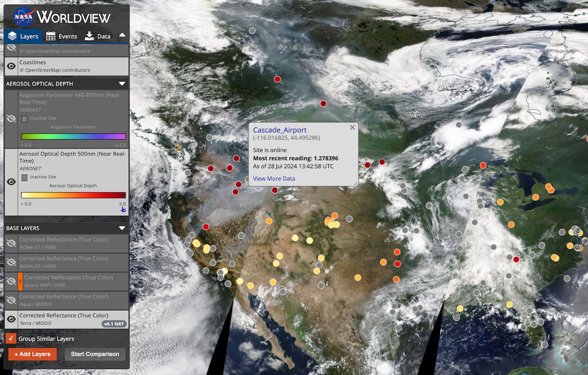Show the NOAA-21 / VIIRS base layer
Viewport: 588px width, 375px height.
(x=11, y=243)
